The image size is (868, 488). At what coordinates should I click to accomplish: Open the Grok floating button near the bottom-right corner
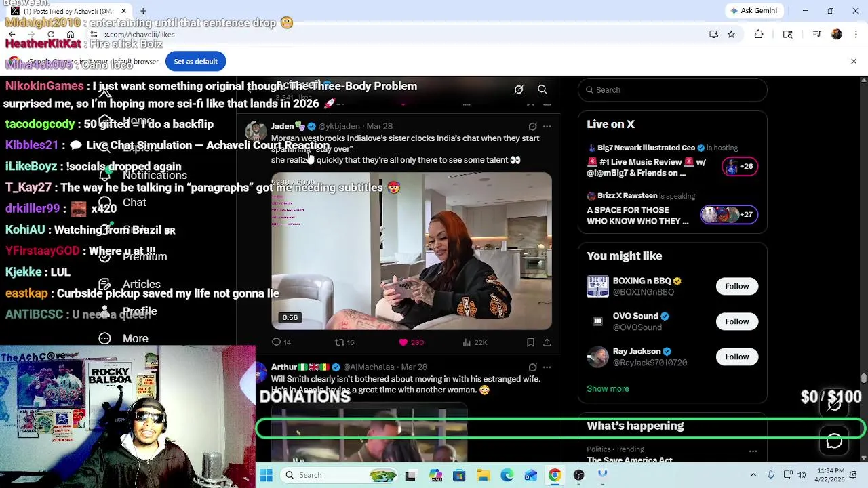click(834, 405)
